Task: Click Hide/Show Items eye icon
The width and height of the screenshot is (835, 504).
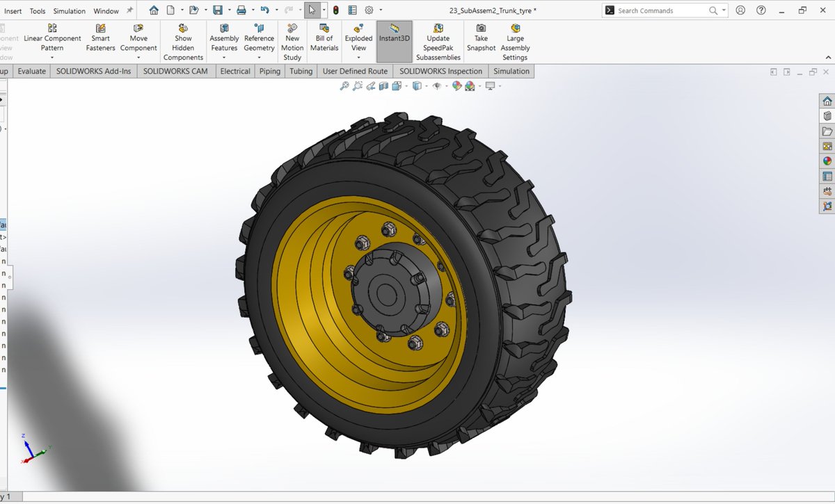Action: coord(436,86)
